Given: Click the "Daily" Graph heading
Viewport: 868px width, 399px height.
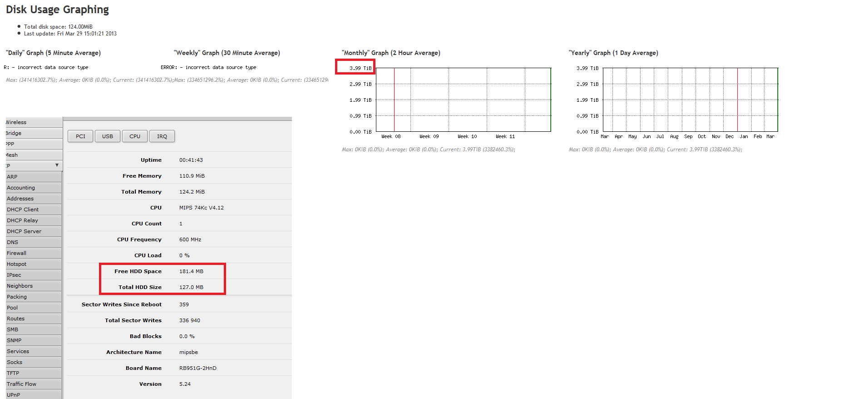Looking at the screenshot, I should (53, 53).
